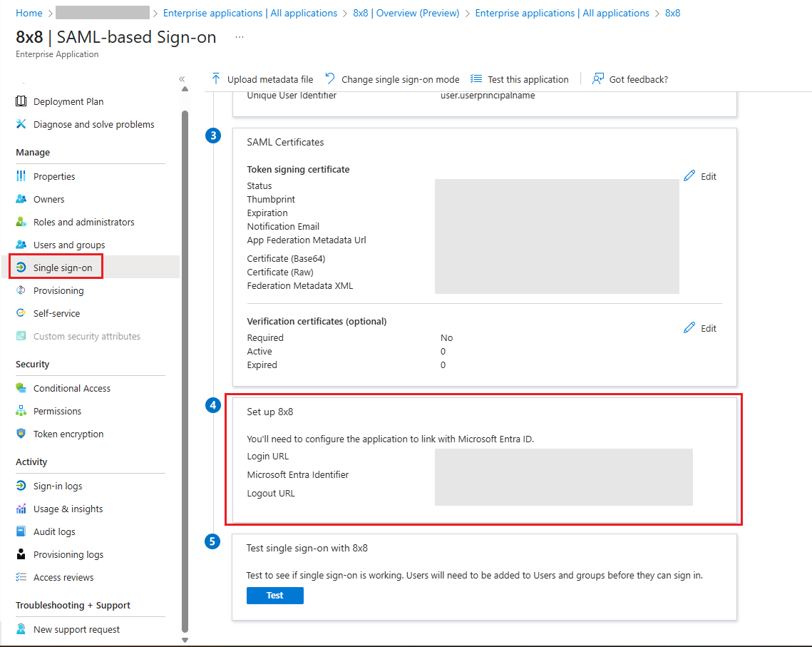Open the ellipsis menu beside SAML-based Sign-on
The height and width of the screenshot is (647, 812).
pyautogui.click(x=238, y=38)
